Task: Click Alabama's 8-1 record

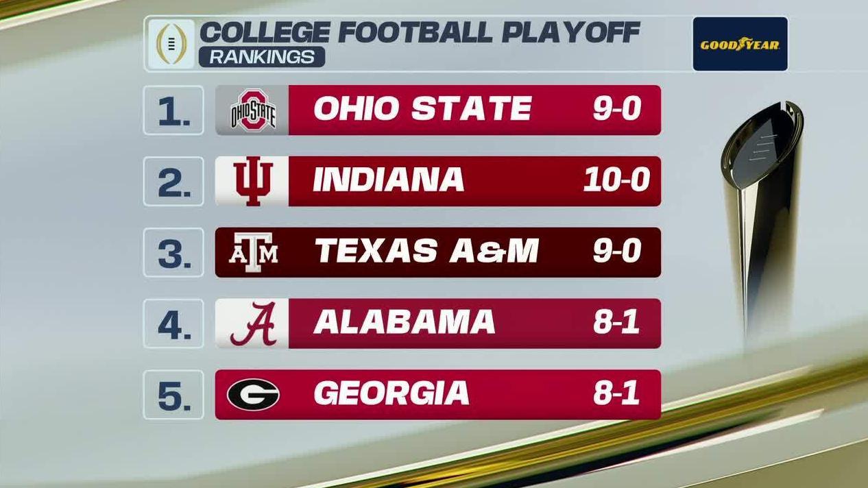Action: tap(616, 324)
